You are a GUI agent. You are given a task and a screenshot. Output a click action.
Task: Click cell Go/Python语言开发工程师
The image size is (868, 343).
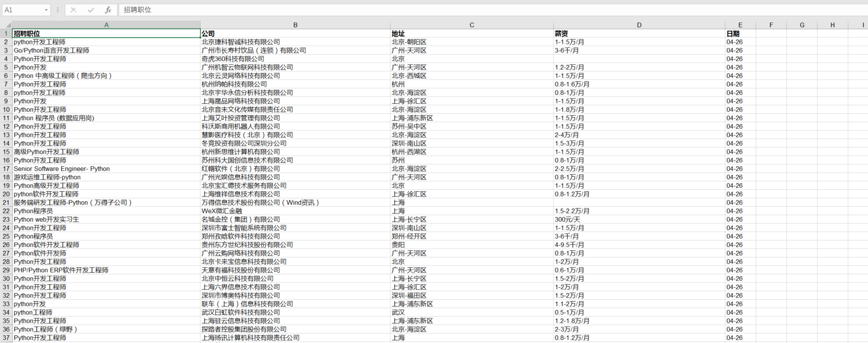click(x=106, y=50)
